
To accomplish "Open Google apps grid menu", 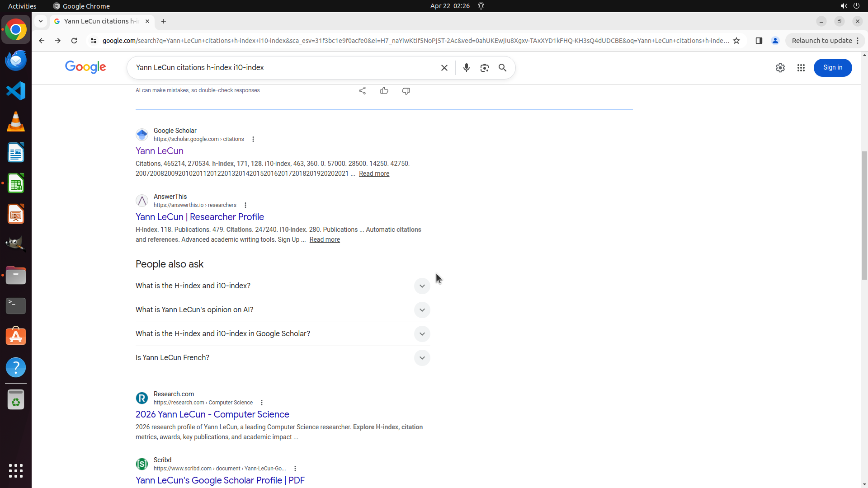I will tap(801, 68).
